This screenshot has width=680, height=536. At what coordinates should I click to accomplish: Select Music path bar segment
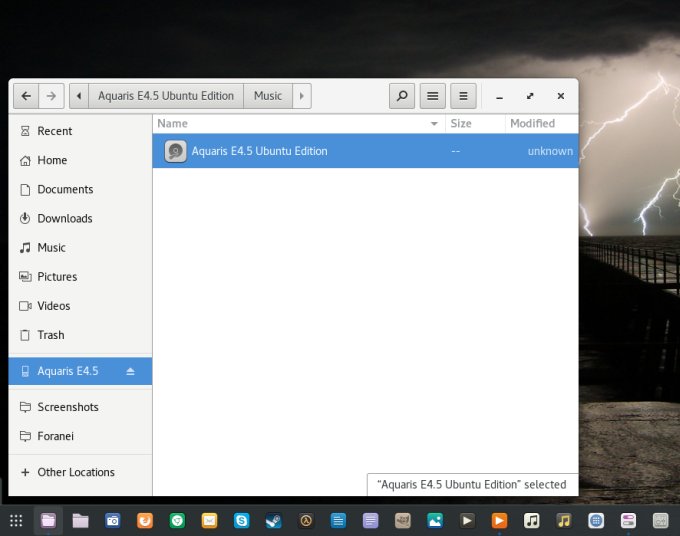coord(267,96)
